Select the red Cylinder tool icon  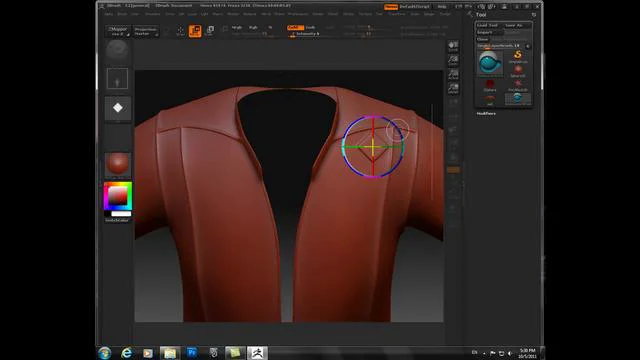(x=490, y=85)
